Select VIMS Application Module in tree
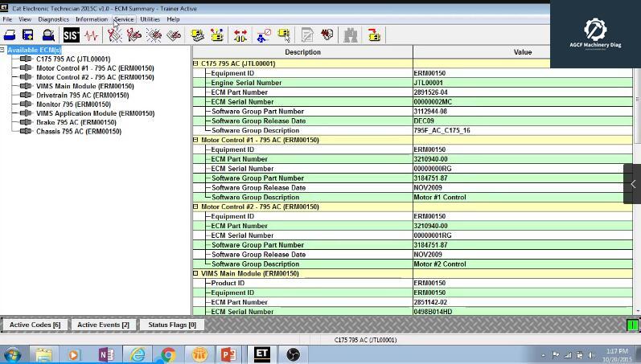The image size is (641, 364). (x=95, y=113)
